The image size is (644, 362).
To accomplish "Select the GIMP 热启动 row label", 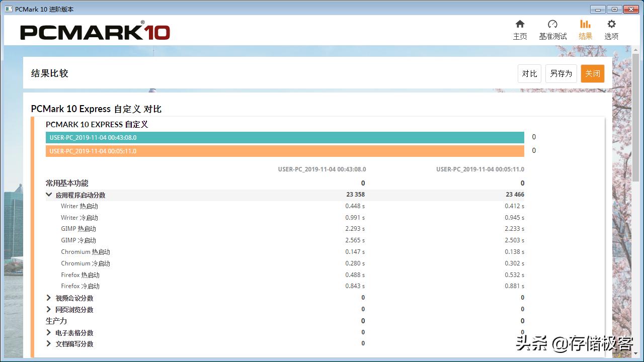I will (x=78, y=229).
